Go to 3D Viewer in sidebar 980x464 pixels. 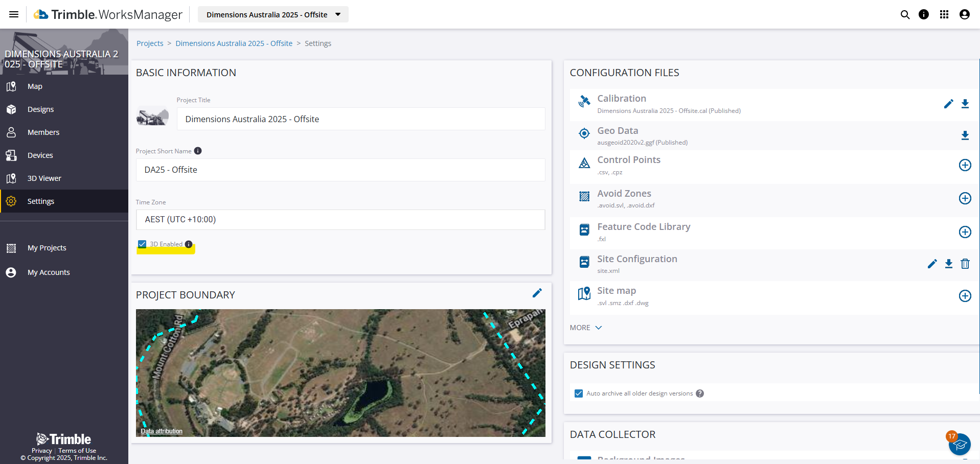[x=44, y=178]
